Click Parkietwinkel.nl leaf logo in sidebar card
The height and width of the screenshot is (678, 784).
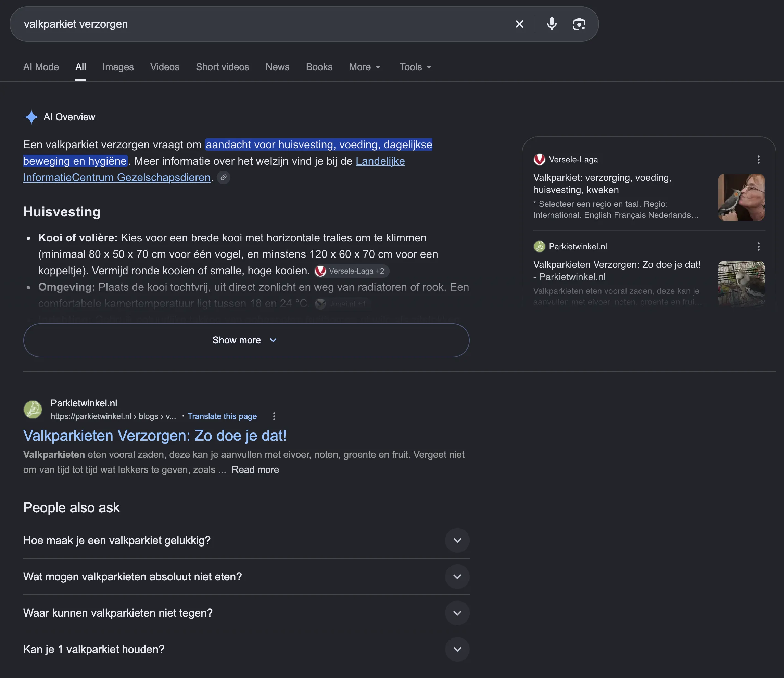coord(539,247)
